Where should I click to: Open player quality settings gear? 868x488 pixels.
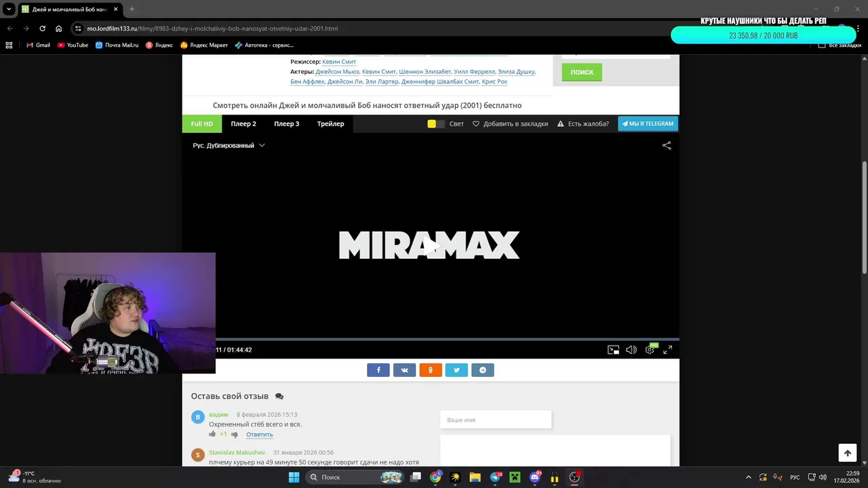650,350
